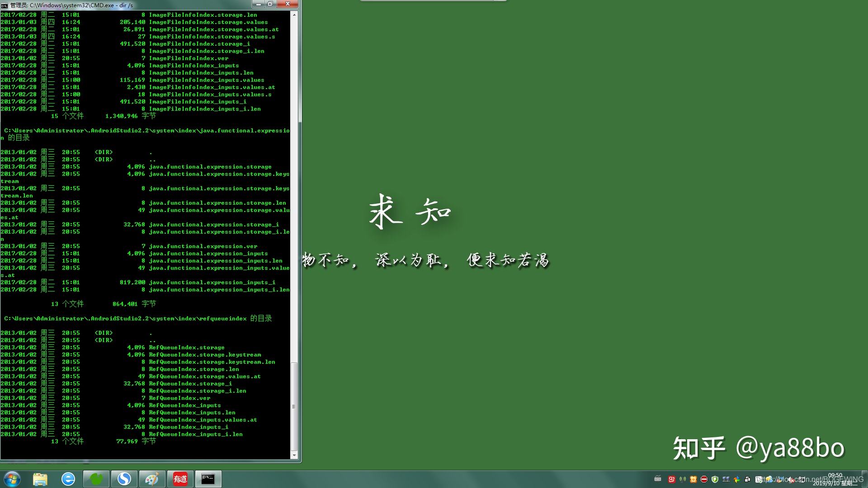The image size is (868, 488).
Task: Toggle CMD window display mode
Action: [271, 4]
